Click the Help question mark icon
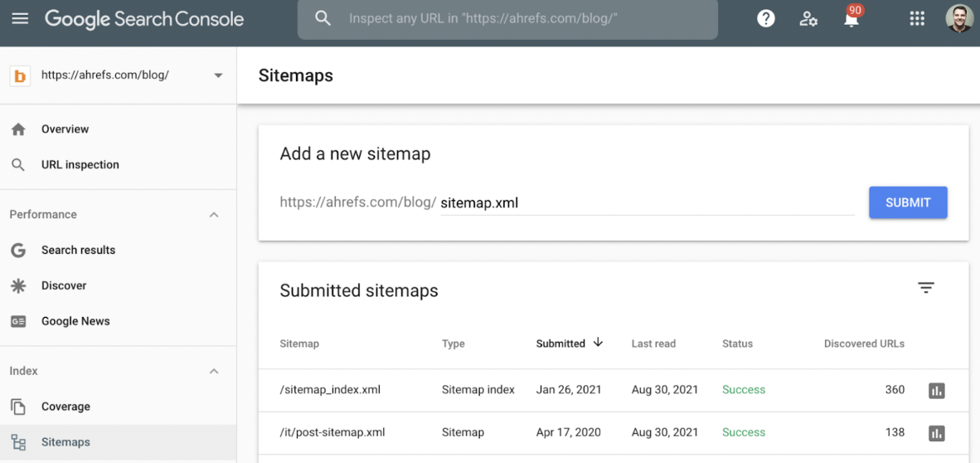Viewport: 980px width, 463px height. pos(765,18)
